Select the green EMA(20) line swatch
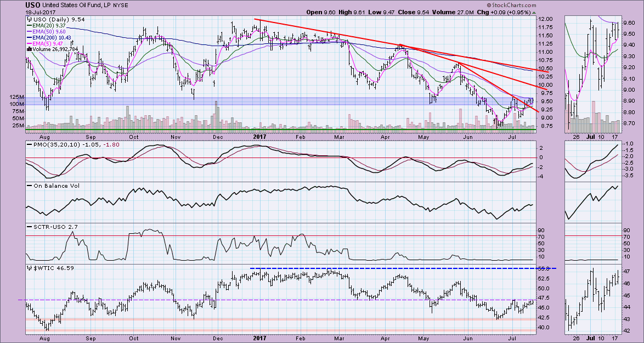 coord(29,25)
